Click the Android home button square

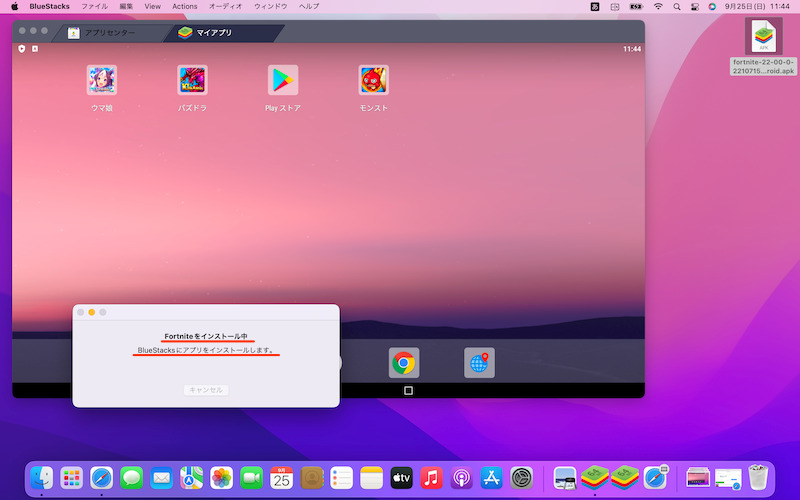pos(408,390)
